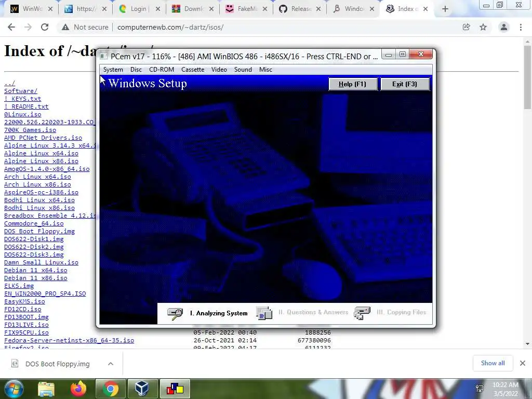Open the Chrome profile icon

pyautogui.click(x=504, y=27)
